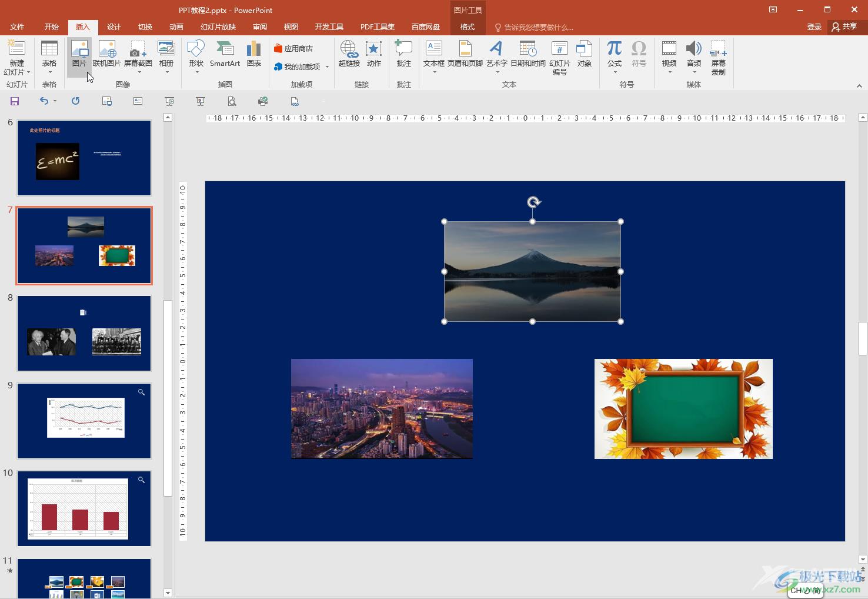Image resolution: width=868 pixels, height=599 pixels.
Task: Collapse the ribbon with the chevron
Action: (x=859, y=86)
